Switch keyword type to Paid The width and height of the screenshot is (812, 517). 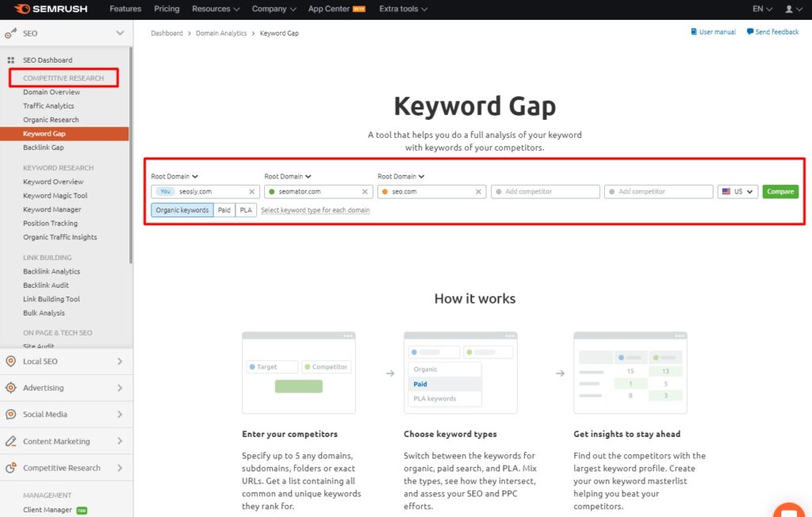click(224, 210)
